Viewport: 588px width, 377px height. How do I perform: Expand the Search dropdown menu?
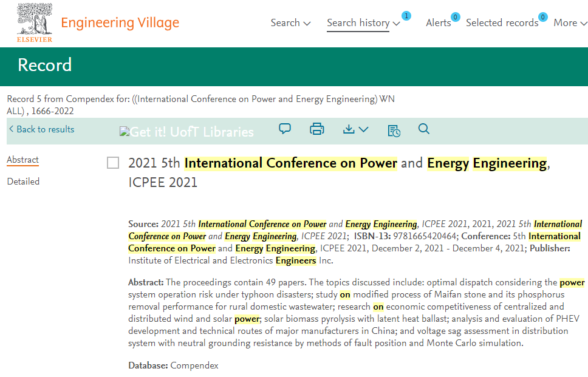[x=290, y=23]
